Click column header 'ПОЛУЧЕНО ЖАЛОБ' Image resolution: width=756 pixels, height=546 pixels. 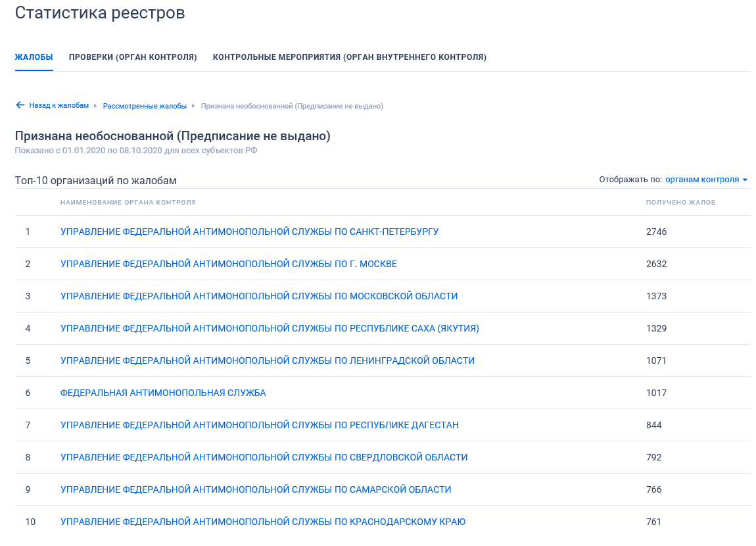coord(681,202)
